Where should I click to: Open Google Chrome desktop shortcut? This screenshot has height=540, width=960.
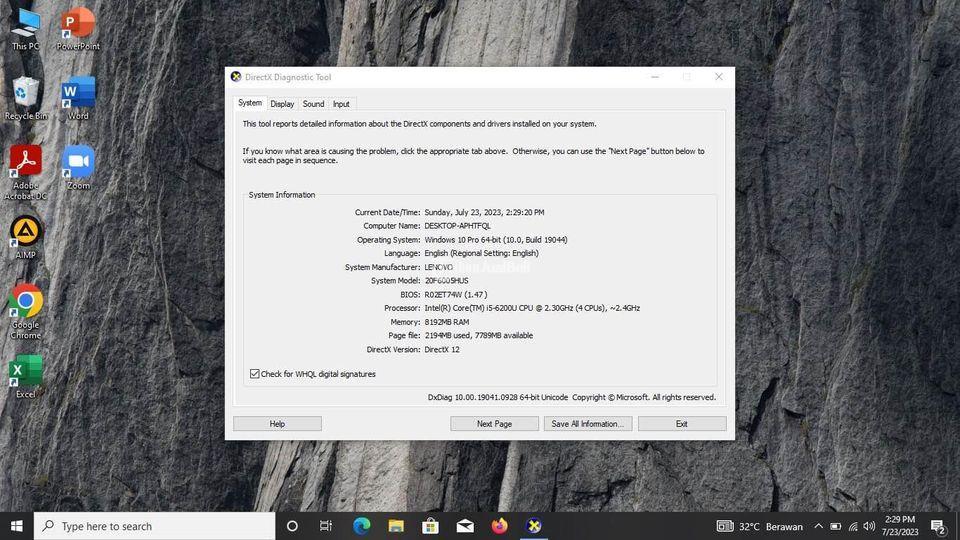click(25, 302)
